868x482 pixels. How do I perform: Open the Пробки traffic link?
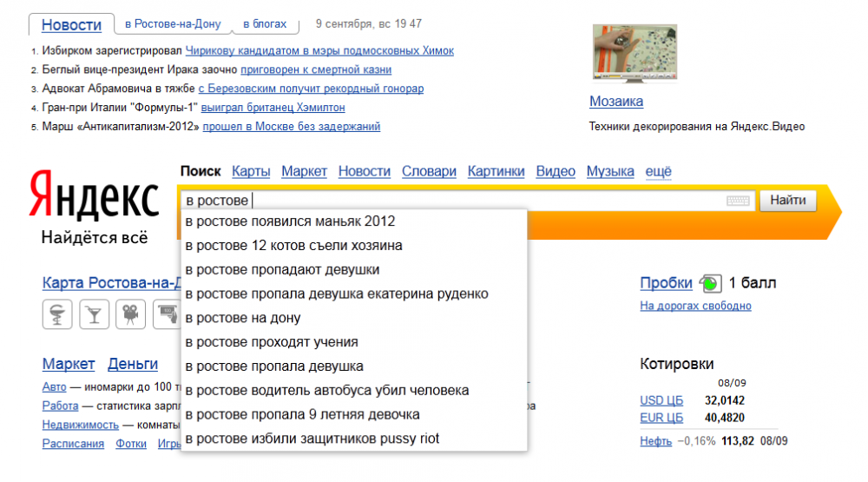click(666, 283)
